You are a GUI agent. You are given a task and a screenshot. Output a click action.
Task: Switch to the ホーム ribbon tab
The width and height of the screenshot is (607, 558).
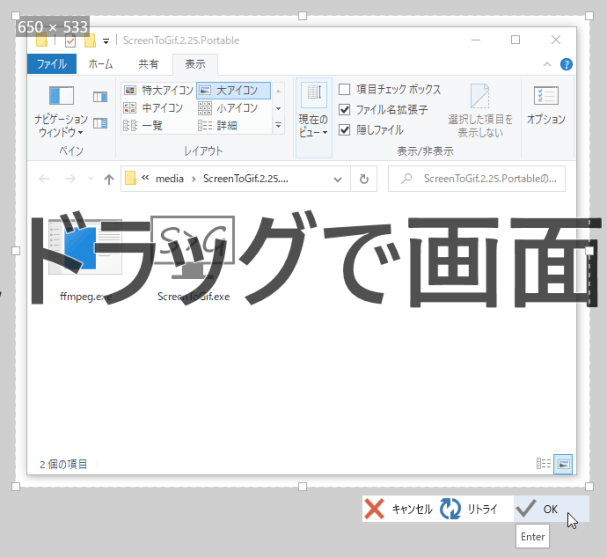pos(101,64)
